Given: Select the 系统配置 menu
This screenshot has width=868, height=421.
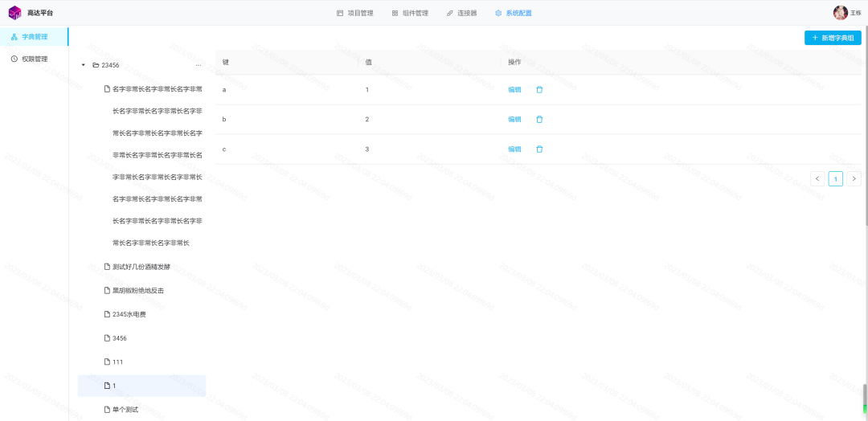Looking at the screenshot, I should coord(513,14).
